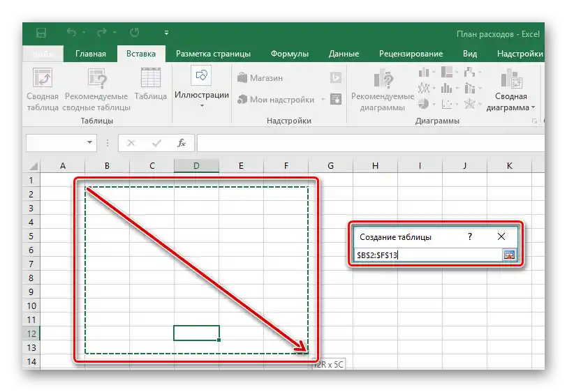Insert a pie or doughnut chart icon
Image resolution: width=567 pixels, height=392 pixels.
[423, 104]
